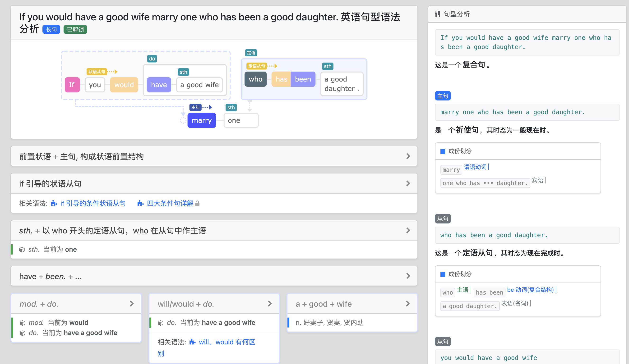The height and width of the screenshot is (364, 629).
Task: Click be 动词(复合结构) label
Action: (x=530, y=290)
